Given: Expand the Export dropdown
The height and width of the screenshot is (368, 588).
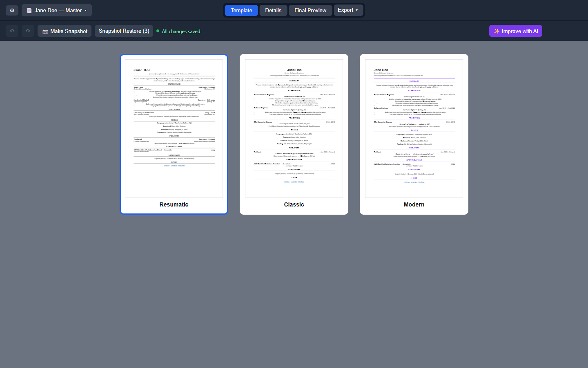Looking at the screenshot, I should click(x=348, y=10).
